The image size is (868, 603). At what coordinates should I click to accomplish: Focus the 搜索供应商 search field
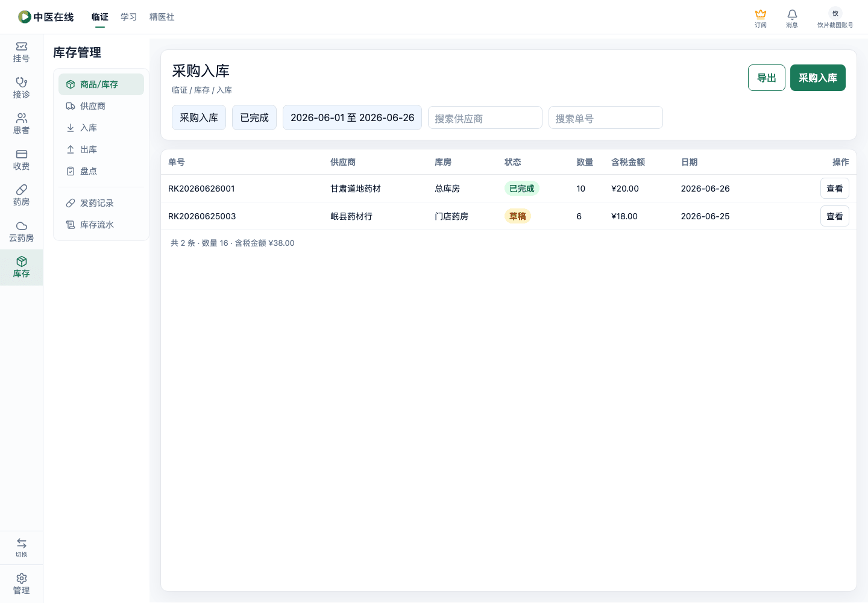click(x=485, y=117)
